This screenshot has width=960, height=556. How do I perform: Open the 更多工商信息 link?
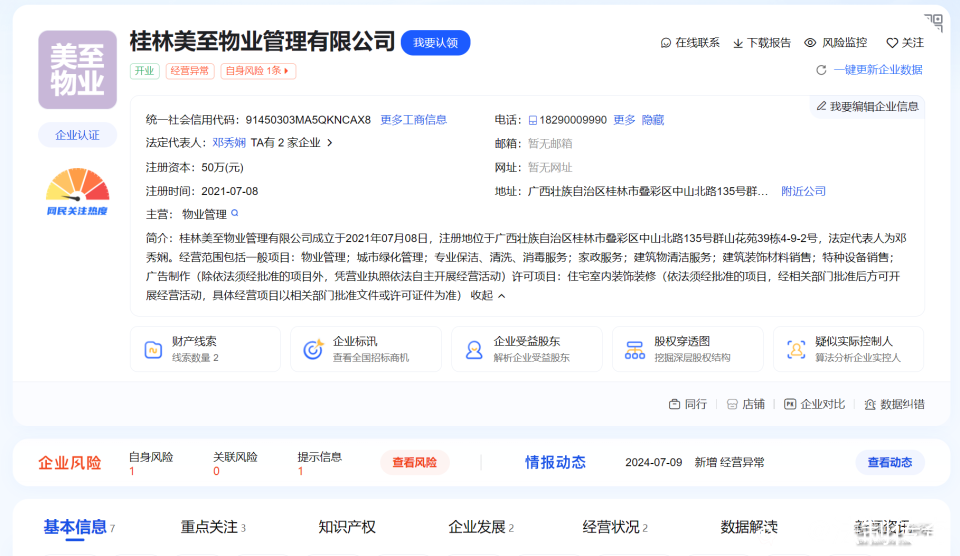coord(413,120)
